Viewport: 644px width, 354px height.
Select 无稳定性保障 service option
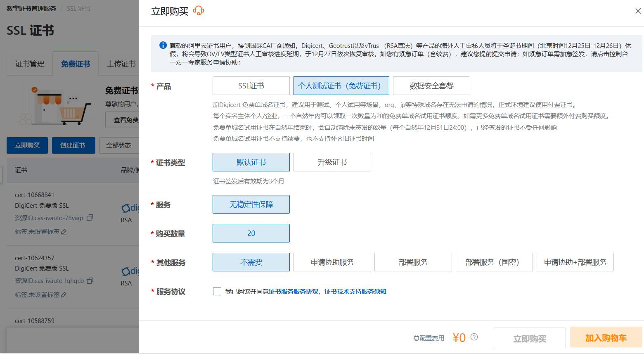[x=251, y=204]
